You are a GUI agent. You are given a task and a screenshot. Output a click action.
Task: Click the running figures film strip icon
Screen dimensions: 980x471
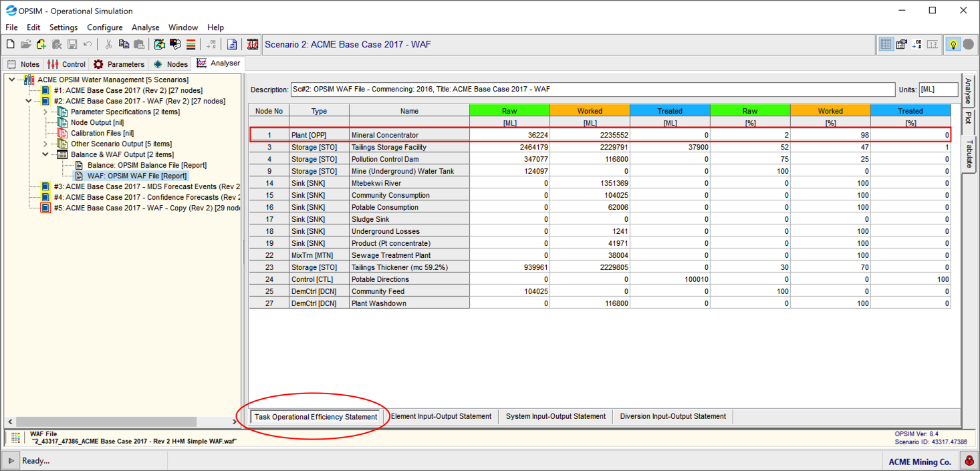click(x=253, y=45)
